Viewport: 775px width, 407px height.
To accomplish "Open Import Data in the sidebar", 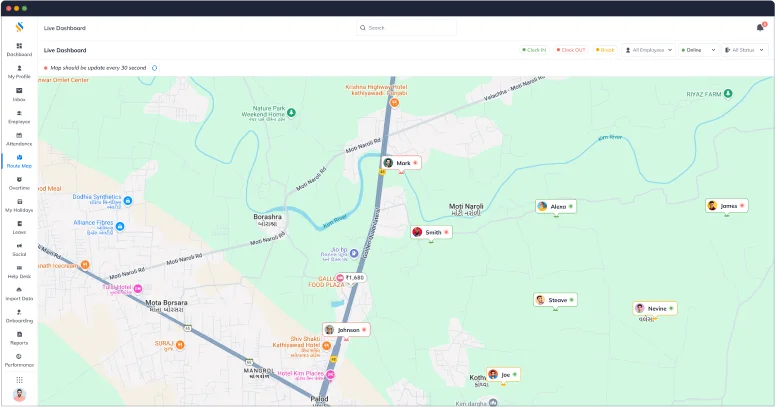I will 19,294.
